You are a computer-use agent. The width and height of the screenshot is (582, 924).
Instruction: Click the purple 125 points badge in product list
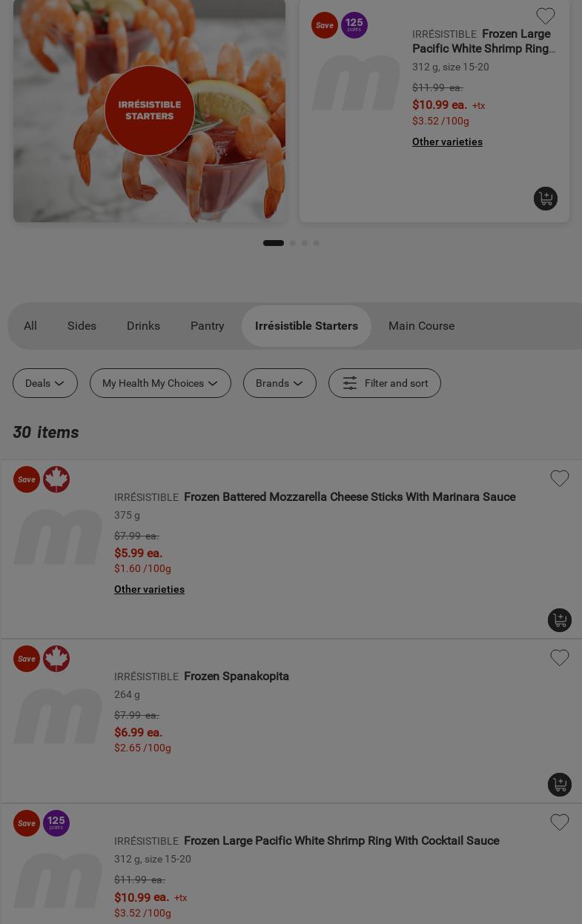pyautogui.click(x=56, y=823)
